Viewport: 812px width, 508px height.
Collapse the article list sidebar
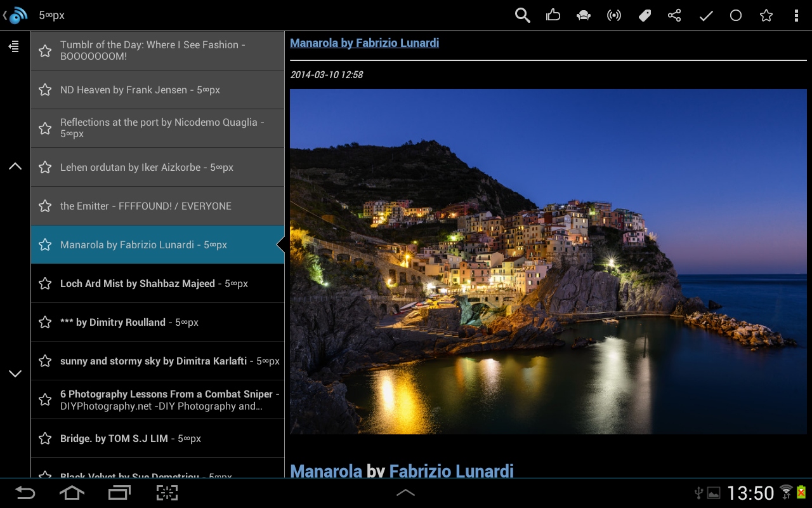(13, 46)
